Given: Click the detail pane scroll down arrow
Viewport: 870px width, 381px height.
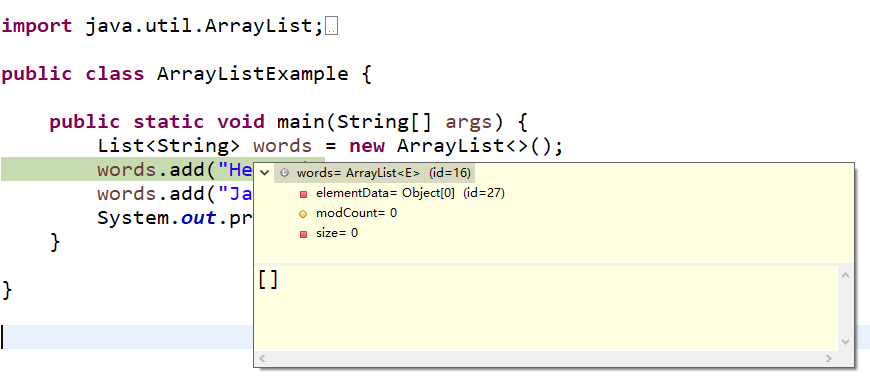Looking at the screenshot, I should pyautogui.click(x=845, y=342).
